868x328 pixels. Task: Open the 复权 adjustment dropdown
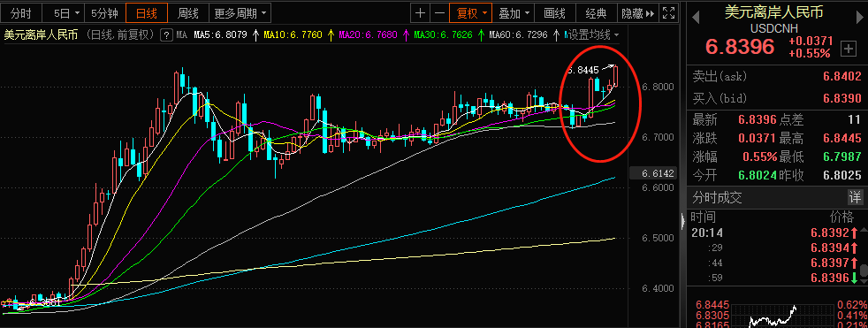tap(471, 12)
